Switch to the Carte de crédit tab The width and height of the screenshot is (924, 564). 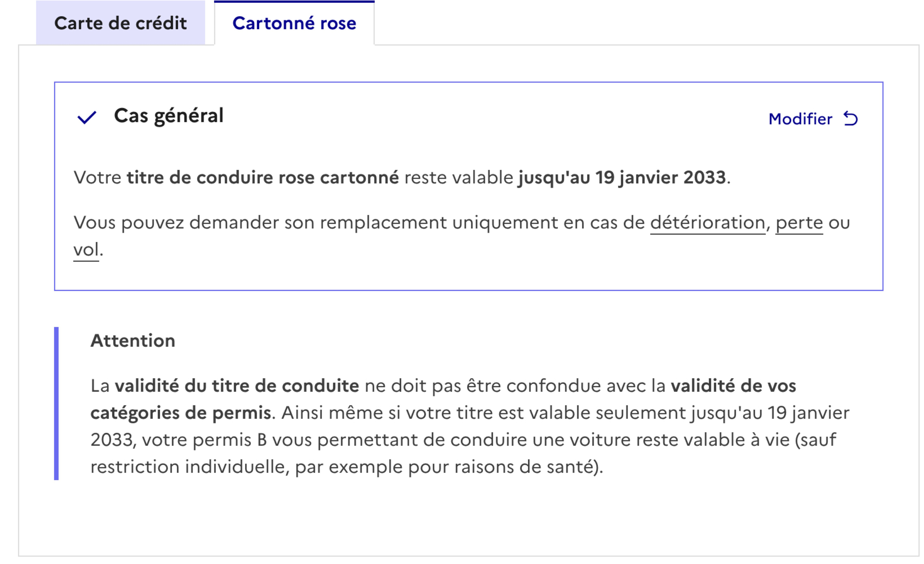[x=120, y=23]
